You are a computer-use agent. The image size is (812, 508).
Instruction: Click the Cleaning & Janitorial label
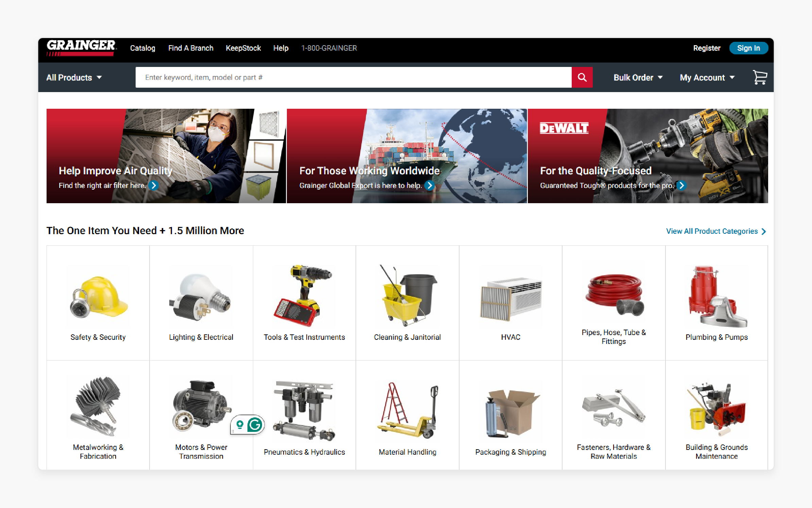point(407,337)
